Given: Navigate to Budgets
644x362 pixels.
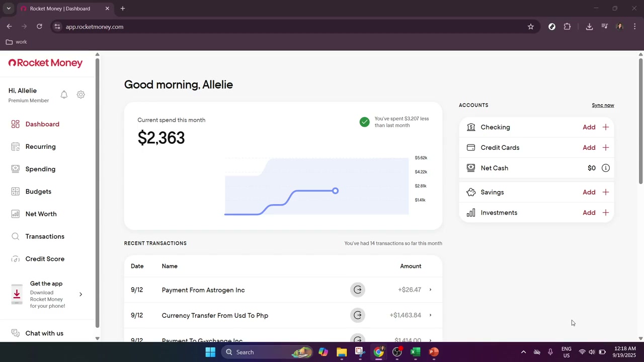Looking at the screenshot, I should (x=38, y=192).
